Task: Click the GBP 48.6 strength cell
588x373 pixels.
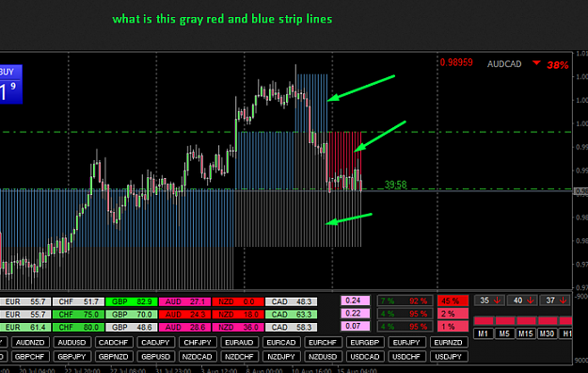Action: click(132, 327)
